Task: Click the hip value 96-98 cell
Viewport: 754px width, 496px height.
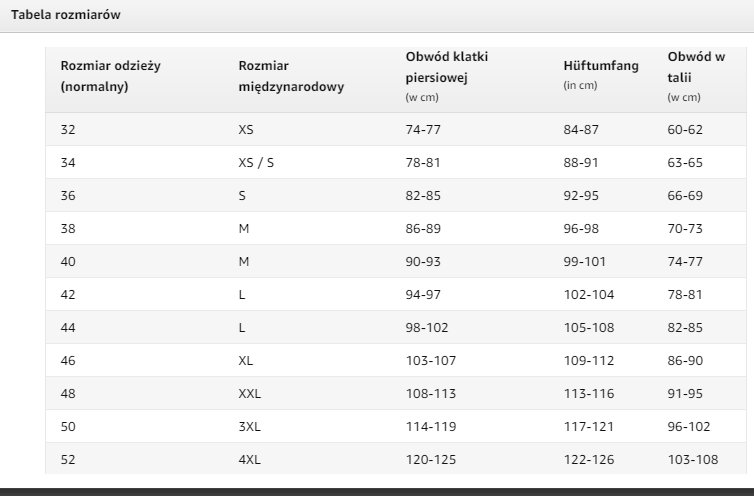Action: 581,229
